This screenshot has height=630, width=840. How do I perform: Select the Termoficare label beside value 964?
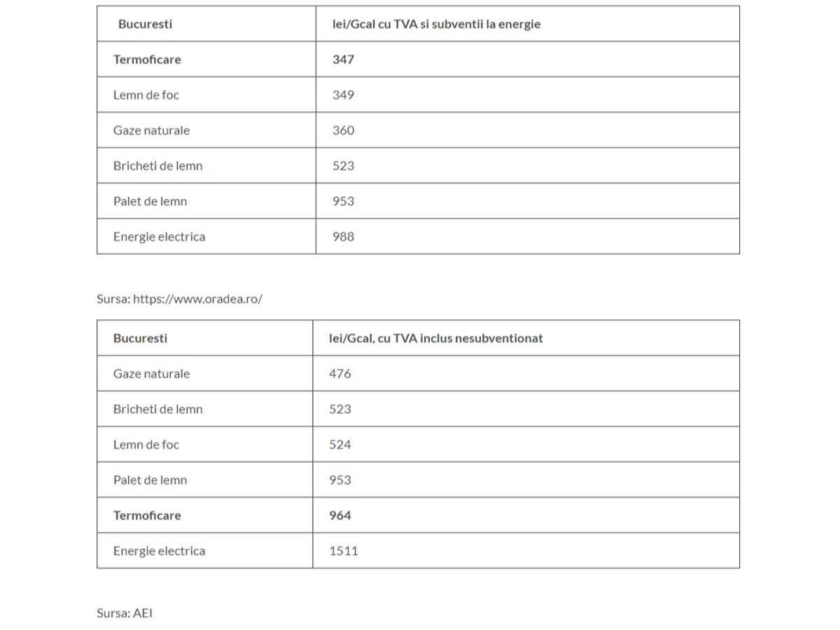[x=147, y=515]
